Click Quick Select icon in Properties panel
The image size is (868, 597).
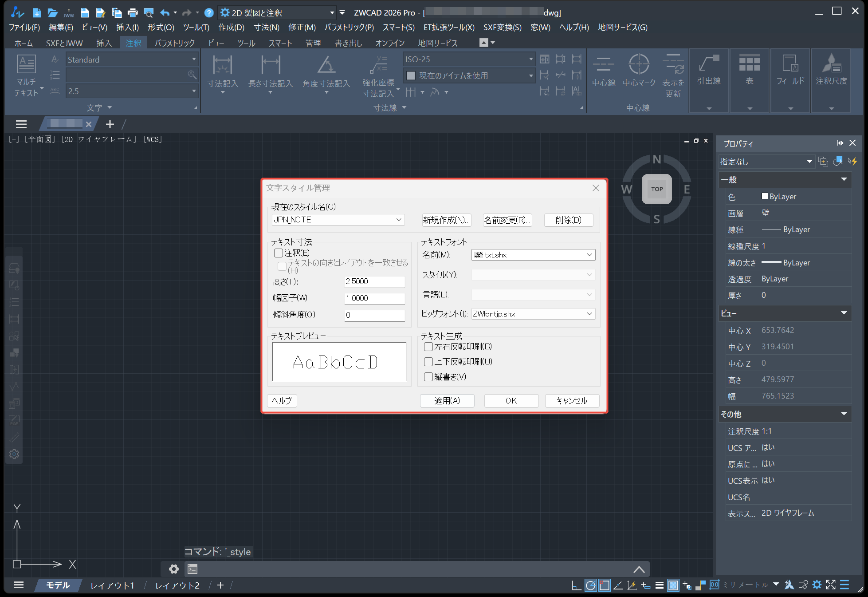coord(852,162)
